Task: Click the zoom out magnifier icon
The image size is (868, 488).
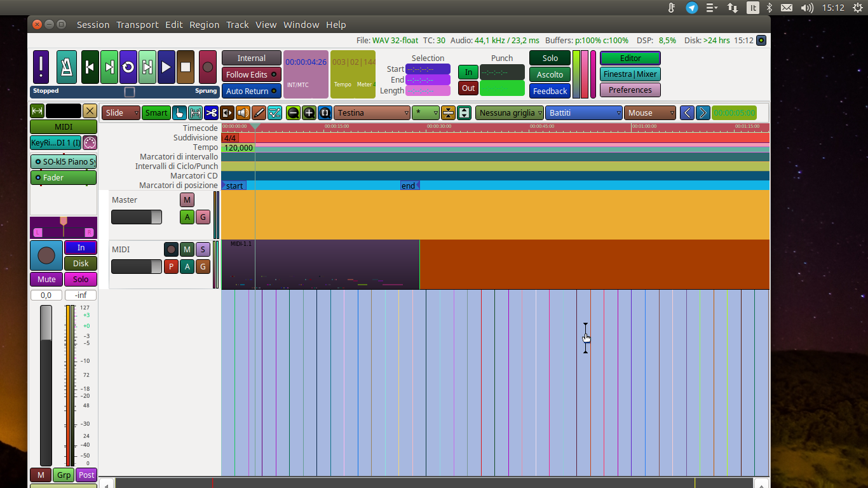Action: [x=293, y=113]
